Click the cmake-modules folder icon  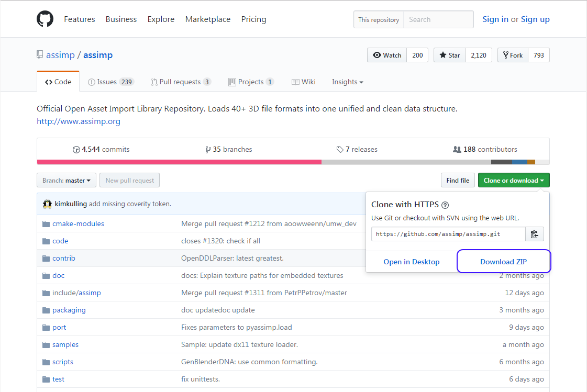click(46, 223)
